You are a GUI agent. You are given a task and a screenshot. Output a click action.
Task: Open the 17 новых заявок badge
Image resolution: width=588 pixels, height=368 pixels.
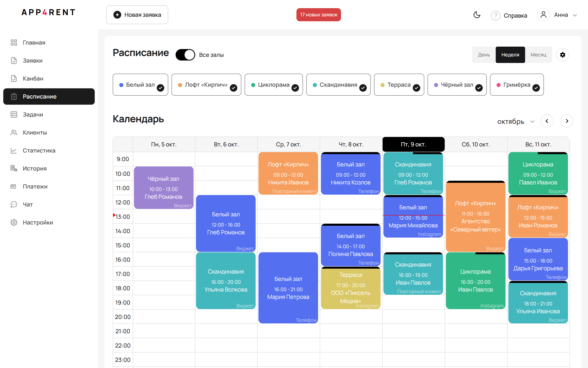tap(318, 15)
